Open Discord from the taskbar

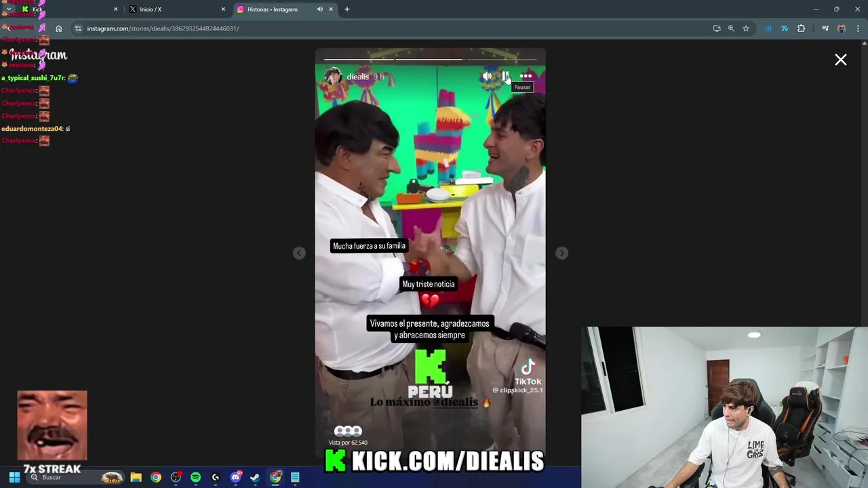pyautogui.click(x=235, y=477)
